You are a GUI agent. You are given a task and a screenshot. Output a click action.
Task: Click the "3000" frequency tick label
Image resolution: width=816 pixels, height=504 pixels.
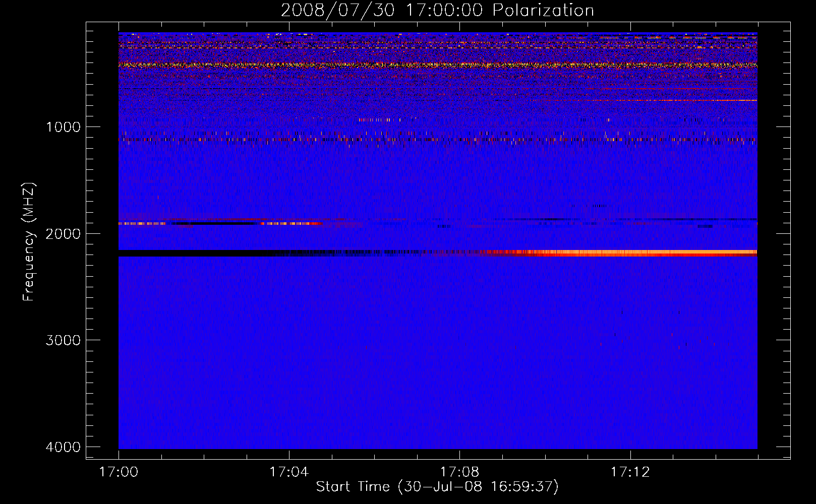tap(63, 340)
